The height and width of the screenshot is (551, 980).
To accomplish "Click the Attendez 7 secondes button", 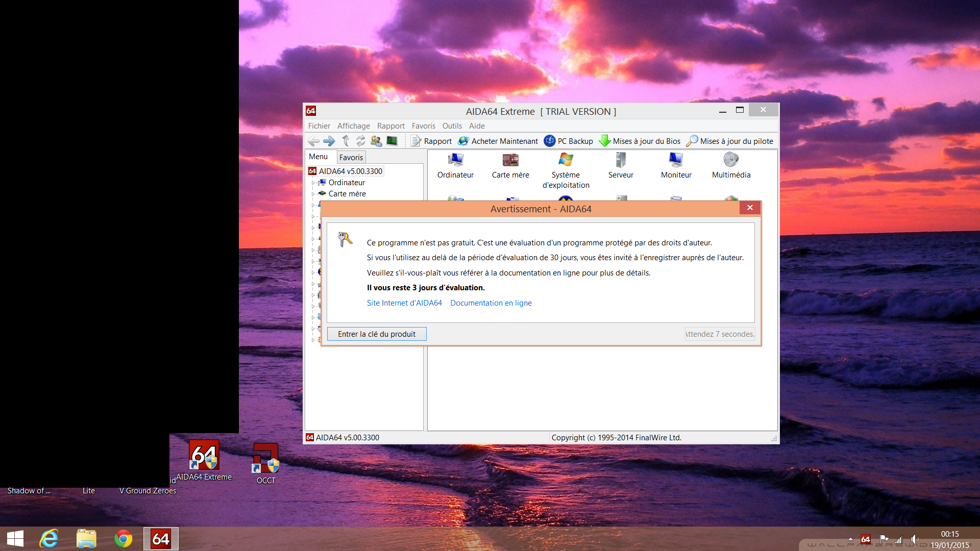I will click(720, 334).
